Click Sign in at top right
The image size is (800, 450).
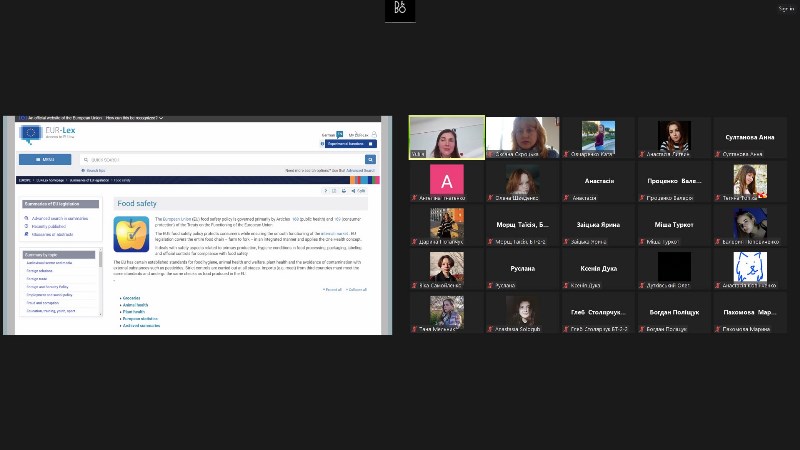point(785,9)
